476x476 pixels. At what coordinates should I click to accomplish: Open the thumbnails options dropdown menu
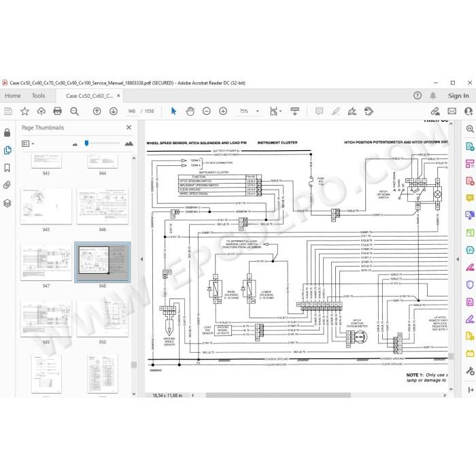tap(33, 143)
